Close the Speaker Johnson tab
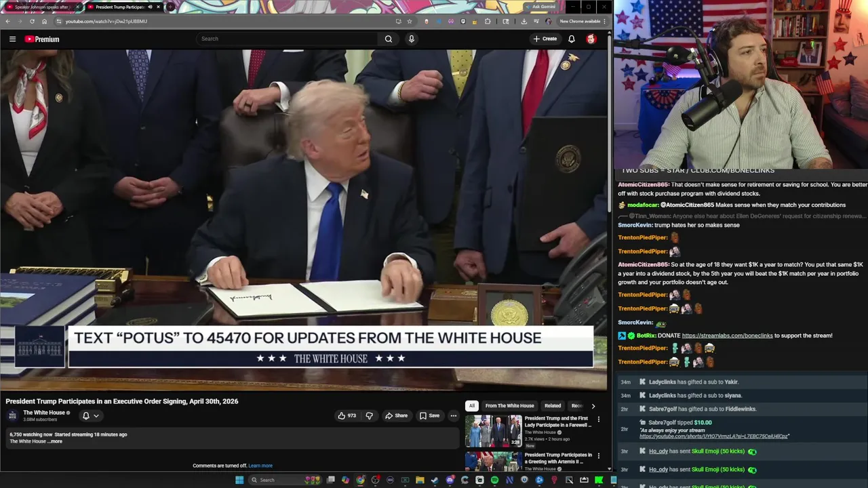868x488 pixels. (77, 7)
